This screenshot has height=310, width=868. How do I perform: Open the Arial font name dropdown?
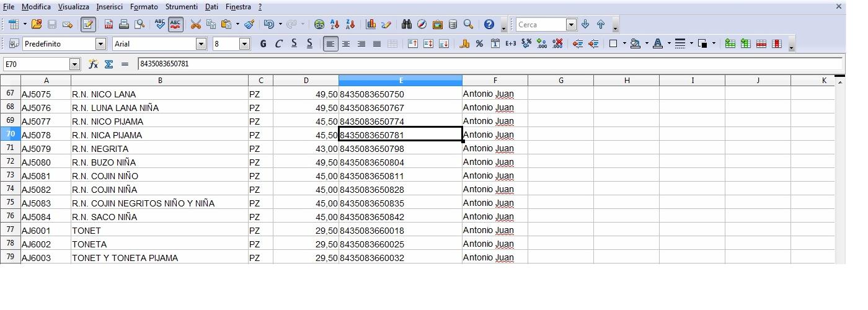coord(201,43)
